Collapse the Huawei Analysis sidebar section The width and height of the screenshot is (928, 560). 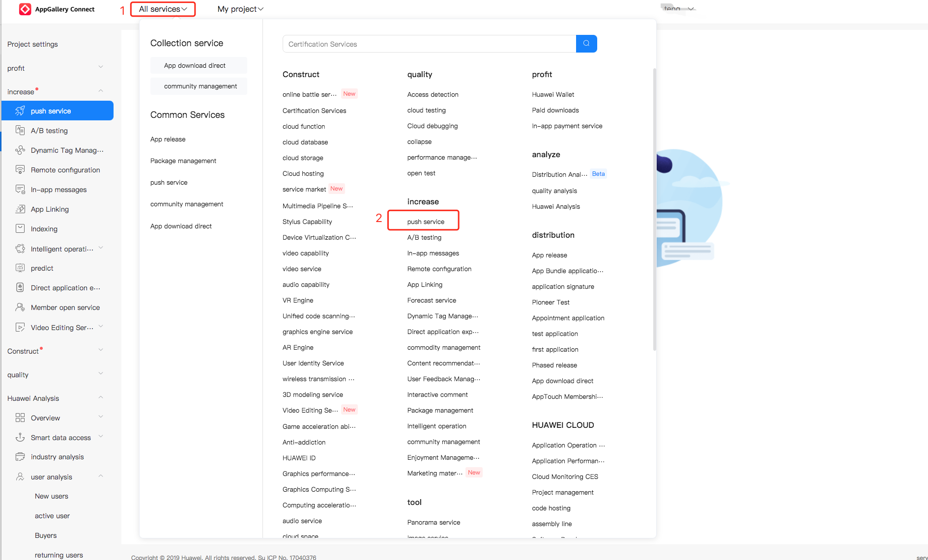click(x=101, y=397)
